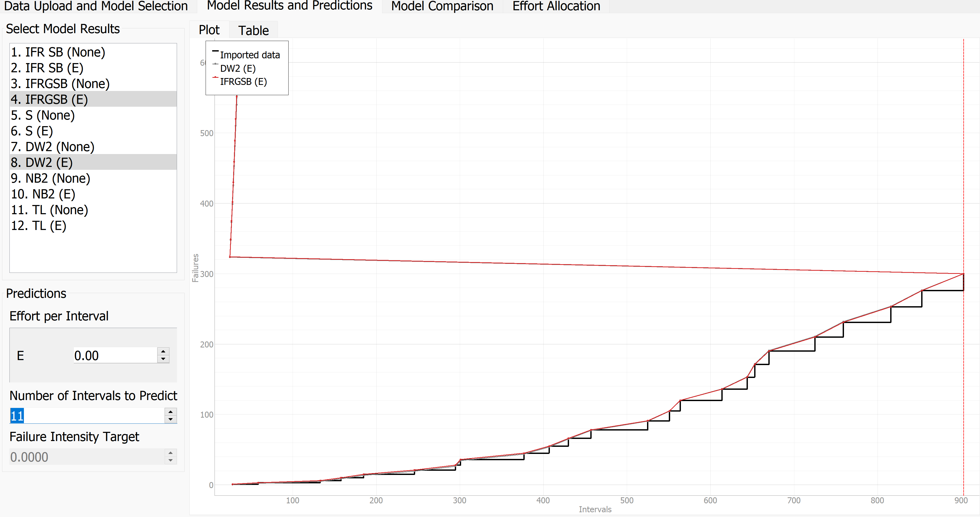This screenshot has height=517, width=980.
Task: Select 10. NB2 (E) model result
Action: click(43, 194)
